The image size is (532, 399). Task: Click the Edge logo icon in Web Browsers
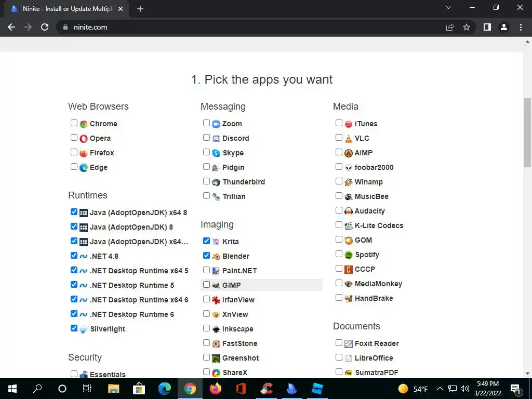click(84, 168)
